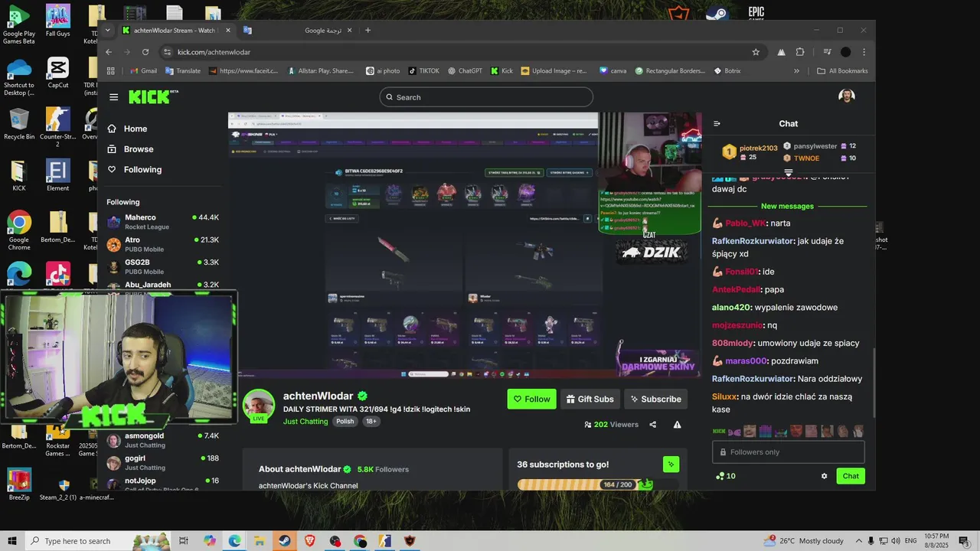
Task: Open GSG2B channel in Following list
Action: tap(164, 266)
